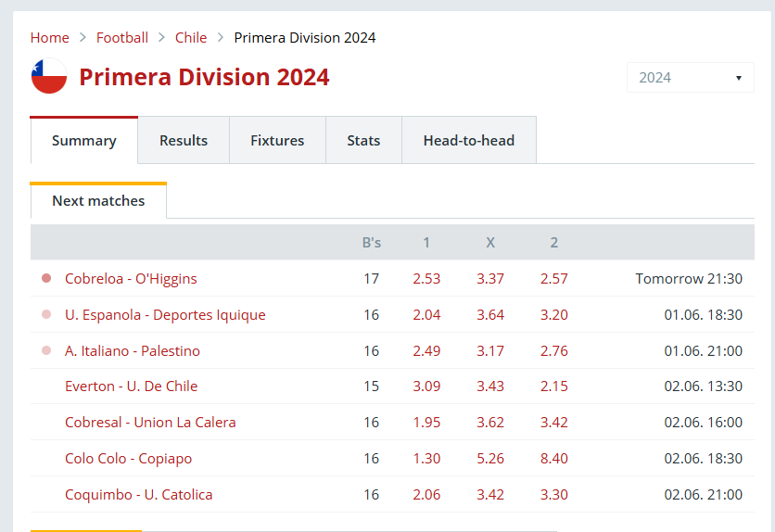Click away odds 3.42 for Union La Calera
The width and height of the screenshot is (775, 532).
pyautogui.click(x=554, y=423)
